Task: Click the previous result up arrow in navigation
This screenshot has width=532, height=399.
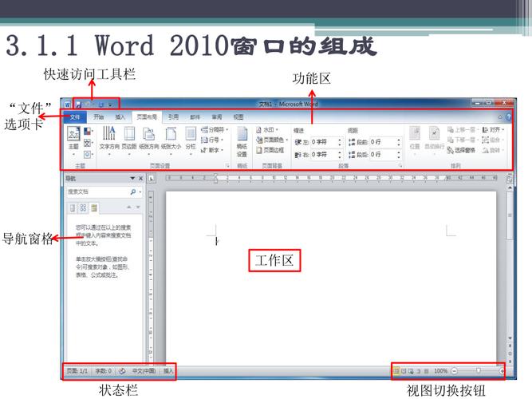Action: tap(129, 207)
